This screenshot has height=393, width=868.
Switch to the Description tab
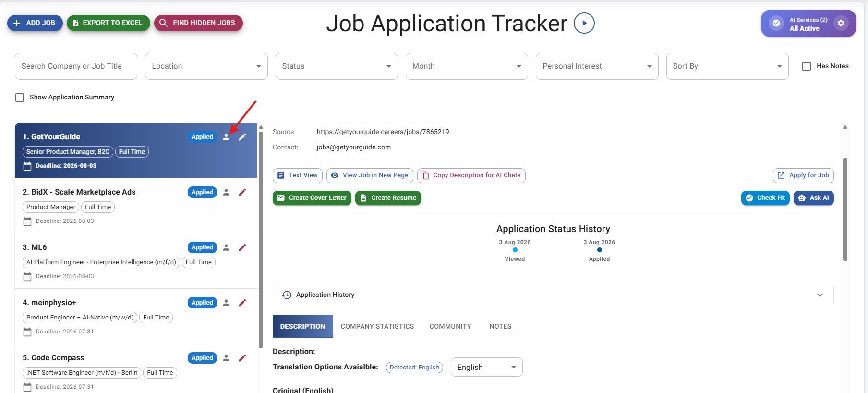[x=303, y=326]
